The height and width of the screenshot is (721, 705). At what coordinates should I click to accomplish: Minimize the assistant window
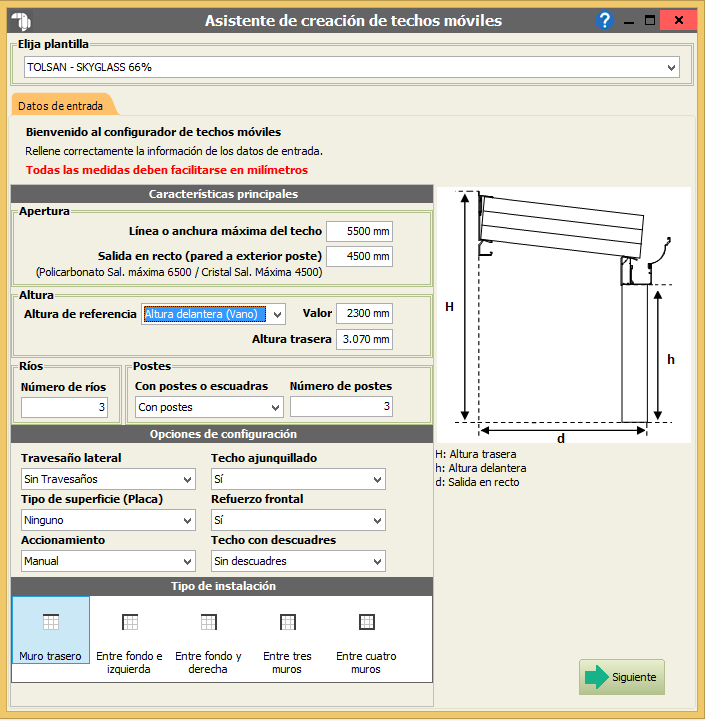[629, 21]
